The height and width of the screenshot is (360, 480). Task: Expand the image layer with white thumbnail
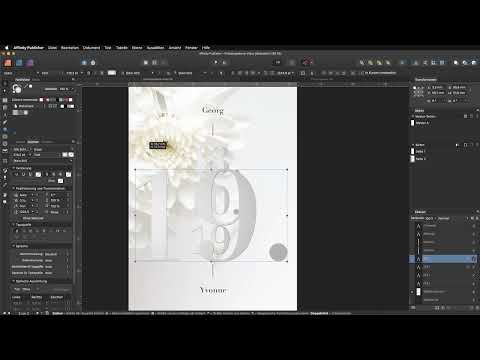pos(412,292)
